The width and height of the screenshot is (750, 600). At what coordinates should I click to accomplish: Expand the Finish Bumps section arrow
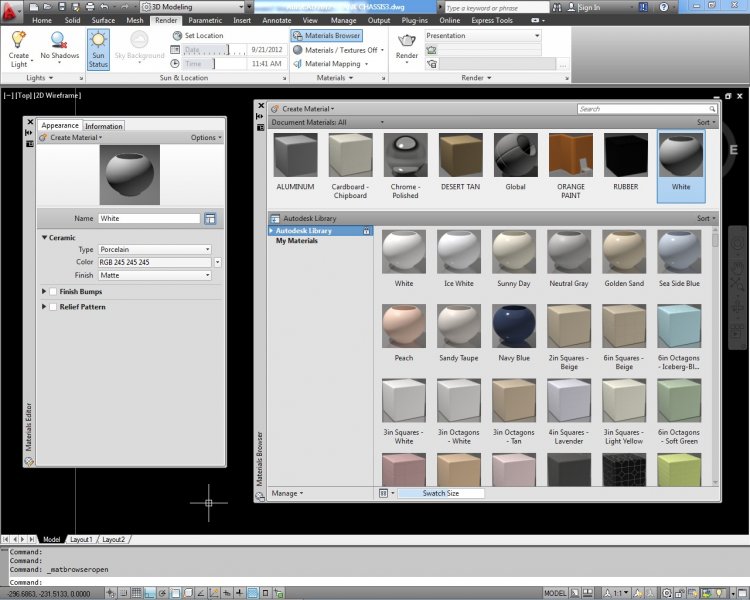(x=44, y=291)
